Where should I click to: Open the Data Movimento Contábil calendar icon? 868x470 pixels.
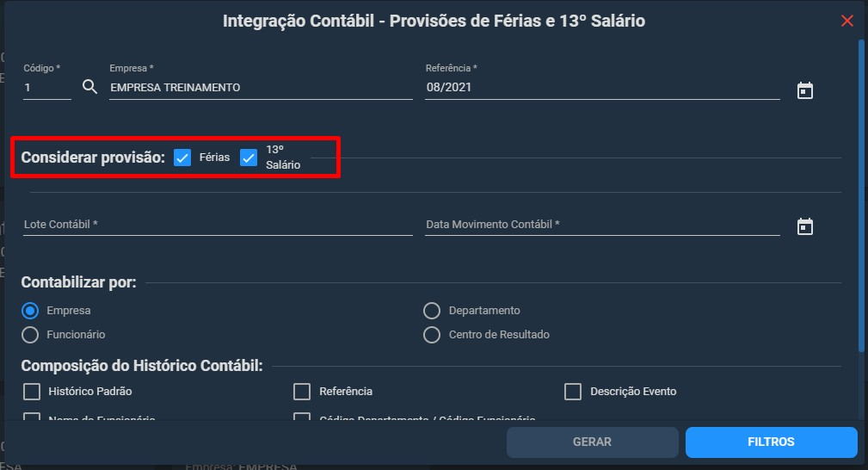pyautogui.click(x=805, y=226)
